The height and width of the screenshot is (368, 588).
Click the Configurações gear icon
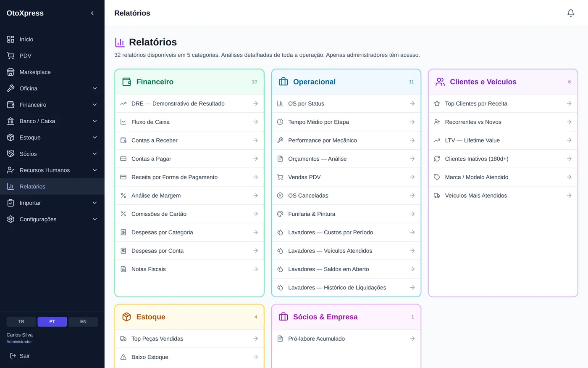[x=11, y=220]
